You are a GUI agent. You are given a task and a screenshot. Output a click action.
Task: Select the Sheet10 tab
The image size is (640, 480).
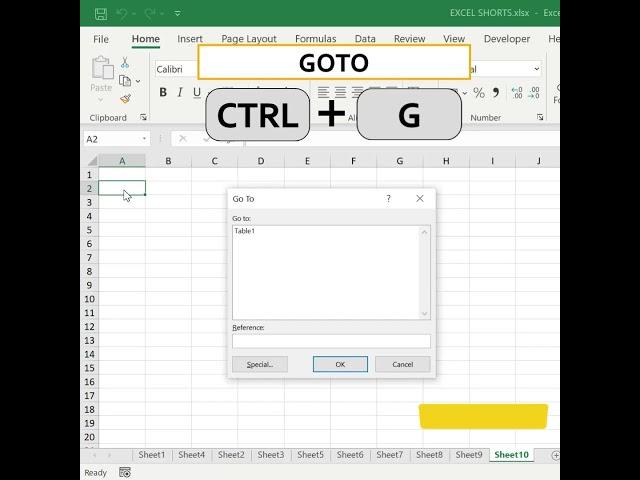pos(511,455)
